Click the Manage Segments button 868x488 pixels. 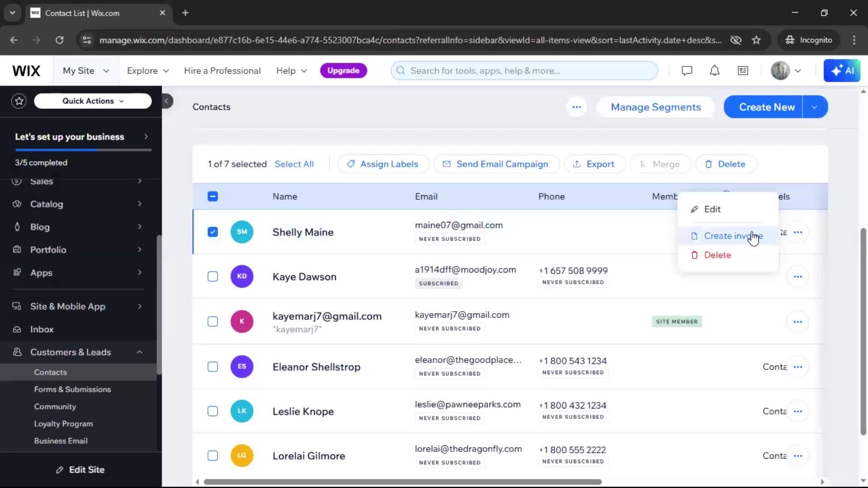pyautogui.click(x=656, y=107)
